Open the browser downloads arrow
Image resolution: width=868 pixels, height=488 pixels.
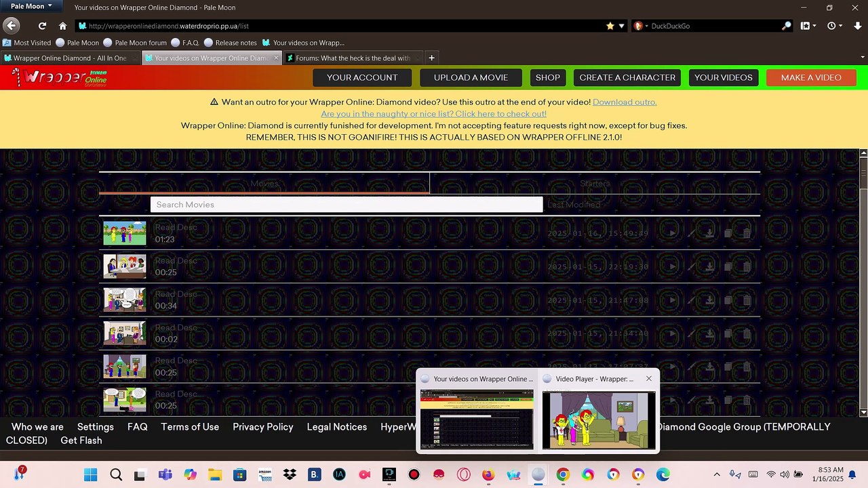[x=856, y=26]
